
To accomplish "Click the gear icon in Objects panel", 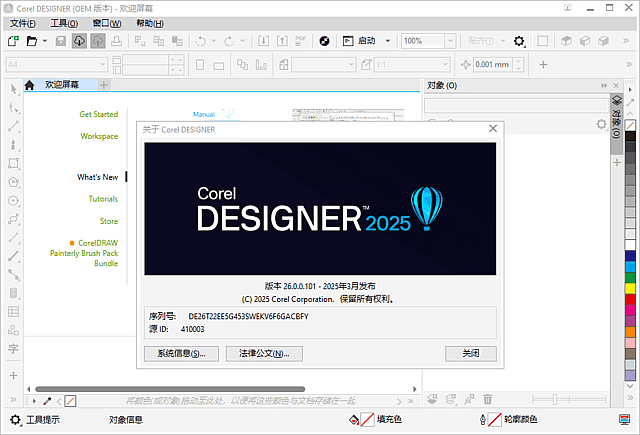I will 600,124.
